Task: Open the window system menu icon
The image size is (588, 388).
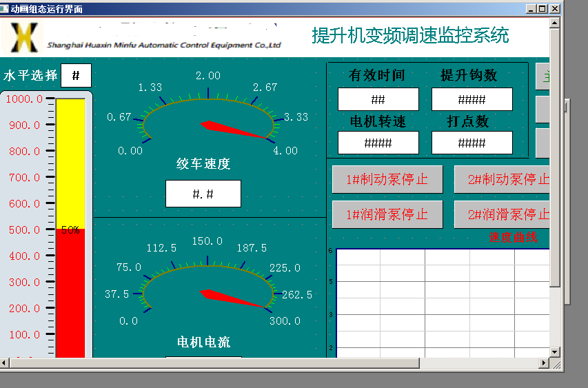Action: [x=6, y=9]
